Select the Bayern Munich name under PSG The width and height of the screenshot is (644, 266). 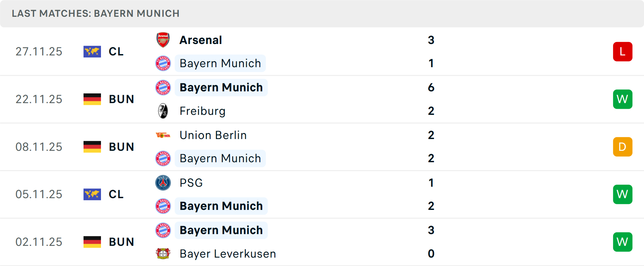coord(221,206)
